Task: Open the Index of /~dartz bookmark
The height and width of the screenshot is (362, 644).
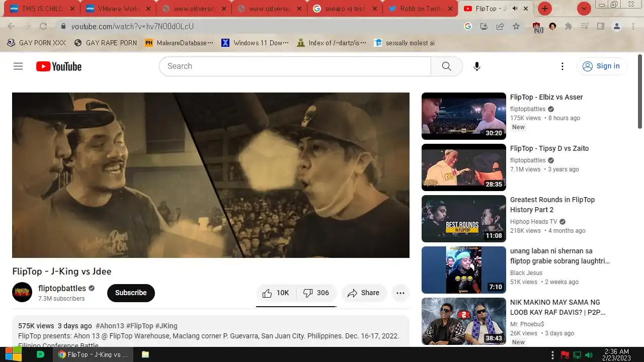Action: point(332,43)
